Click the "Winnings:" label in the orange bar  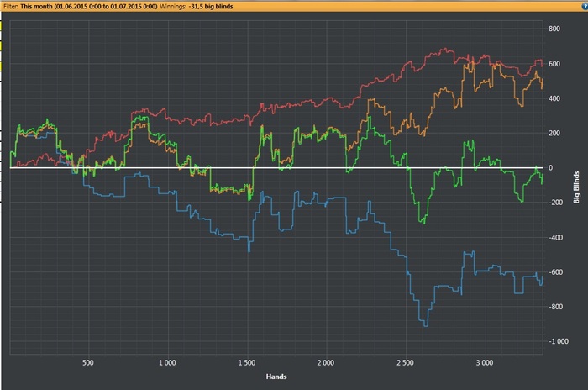(x=173, y=7)
